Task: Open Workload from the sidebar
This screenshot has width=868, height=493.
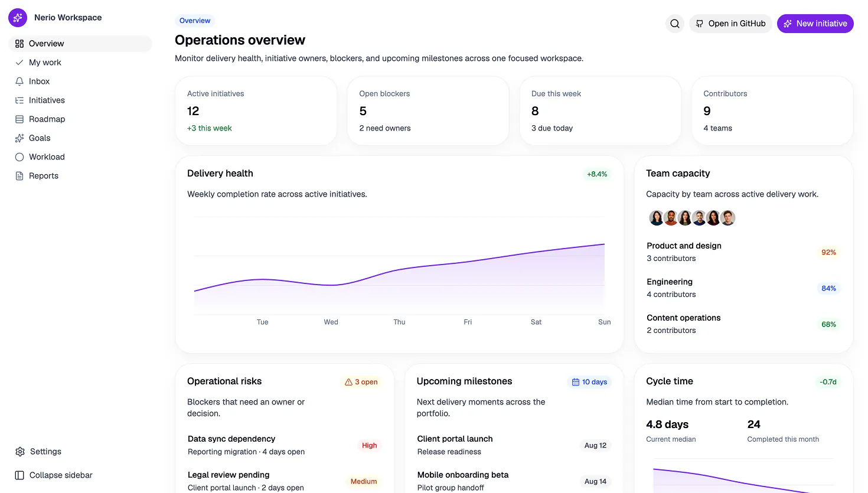Action: click(80, 157)
